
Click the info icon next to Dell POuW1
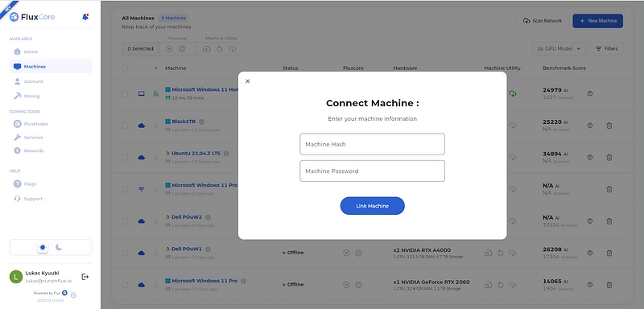point(208,249)
